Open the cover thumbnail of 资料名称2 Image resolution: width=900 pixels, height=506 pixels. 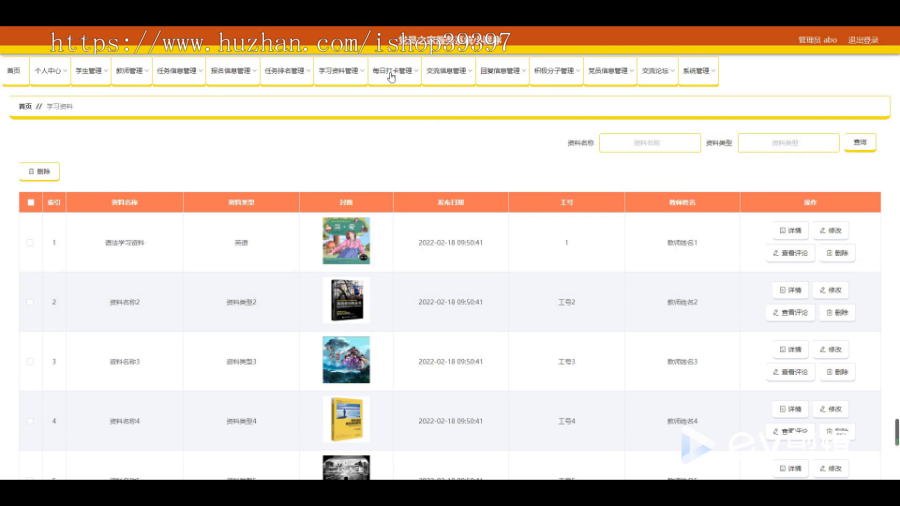(x=346, y=300)
